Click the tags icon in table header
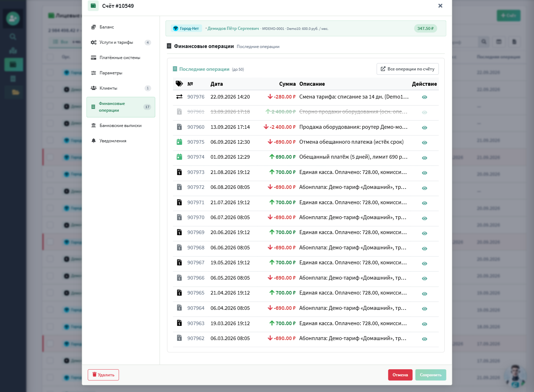 point(179,84)
